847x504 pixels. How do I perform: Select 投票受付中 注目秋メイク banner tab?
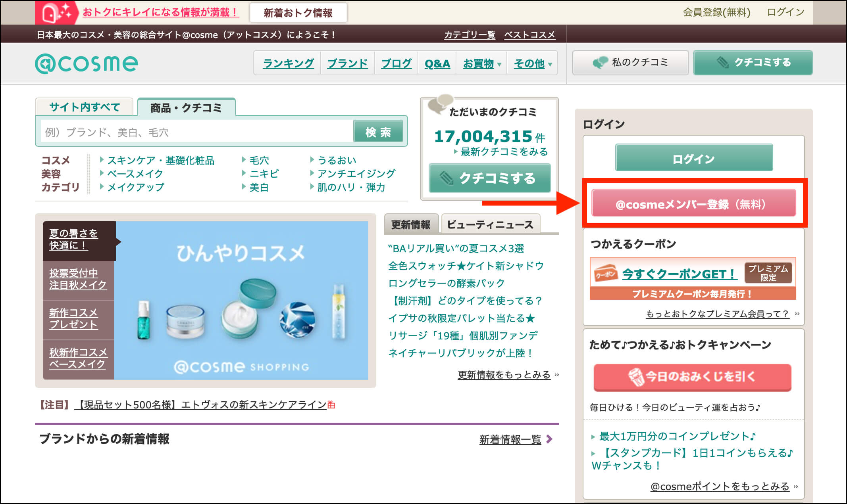79,280
